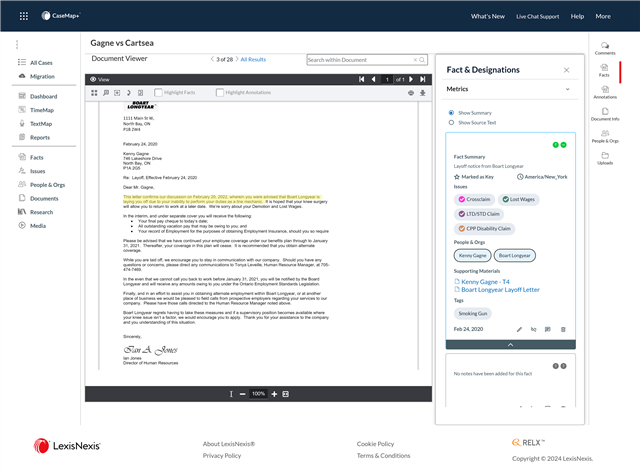Image resolution: width=640 pixels, height=474 pixels.
Task: Select the text cursor tool
Action: click(231, 394)
